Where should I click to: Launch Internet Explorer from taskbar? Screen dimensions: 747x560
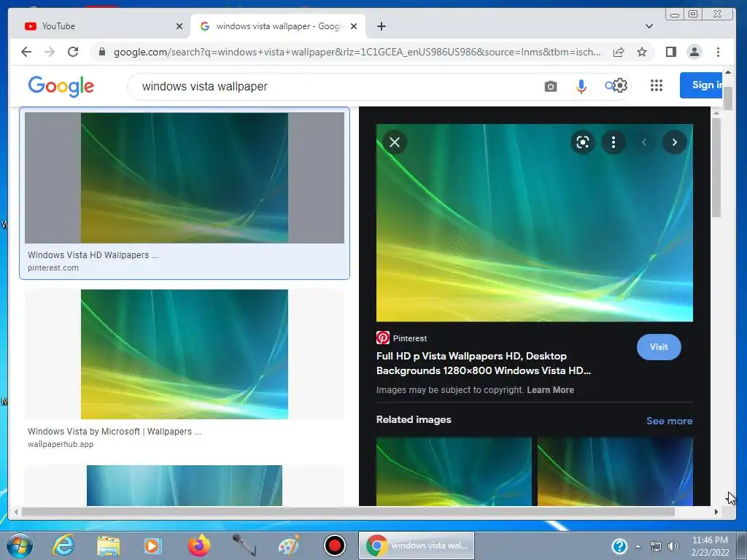tap(63, 545)
